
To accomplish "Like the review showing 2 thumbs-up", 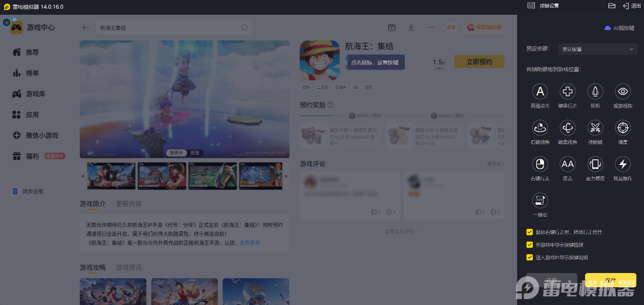I will (376, 212).
